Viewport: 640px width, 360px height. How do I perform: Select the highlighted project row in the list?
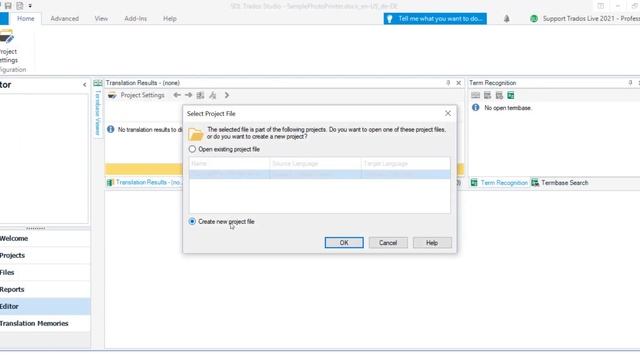point(320,174)
